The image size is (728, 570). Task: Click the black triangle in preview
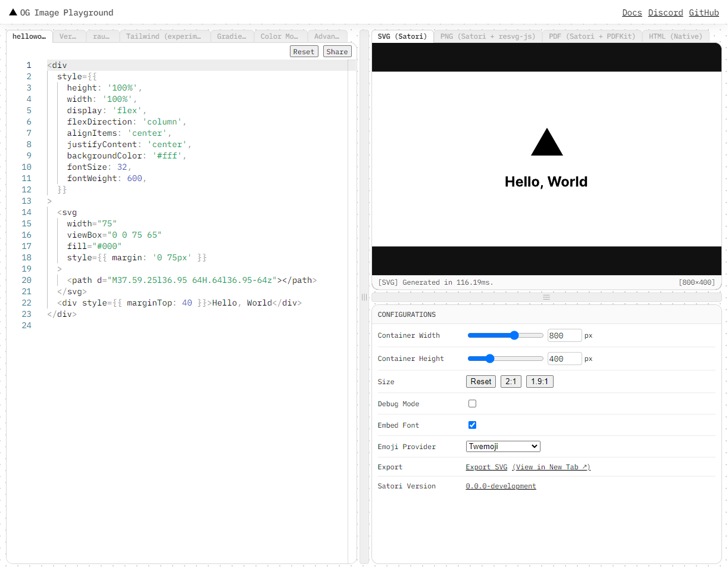point(546,143)
